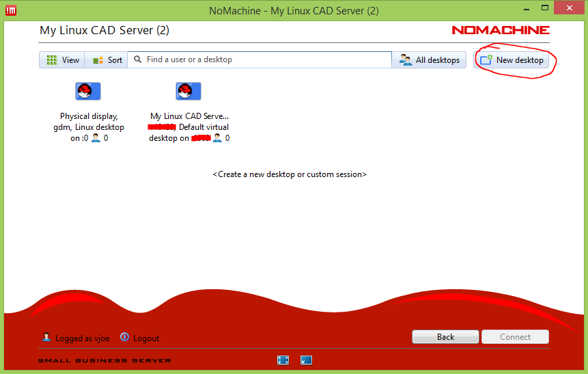Close the NoMachine window
Screen dimensions: 588x374
coord(570,8)
